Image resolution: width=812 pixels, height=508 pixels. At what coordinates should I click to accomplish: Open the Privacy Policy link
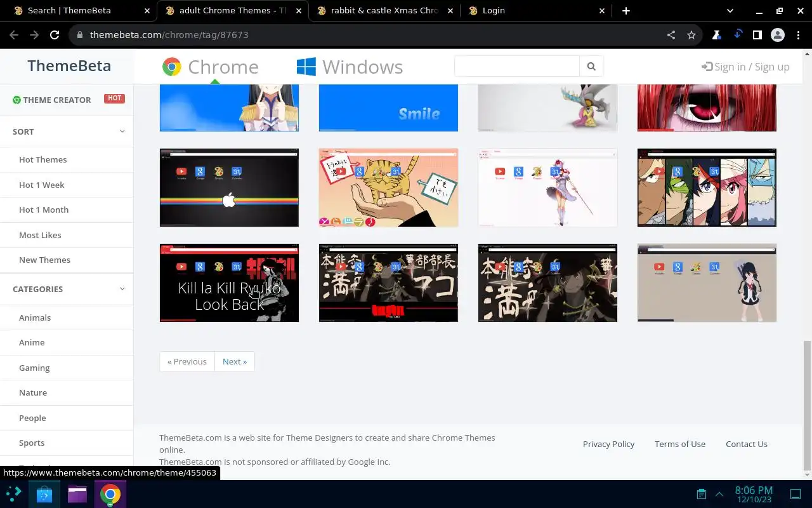(x=608, y=444)
